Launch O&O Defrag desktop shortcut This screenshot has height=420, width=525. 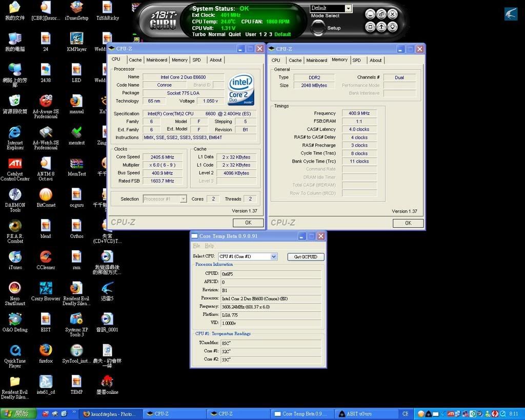tap(15, 322)
